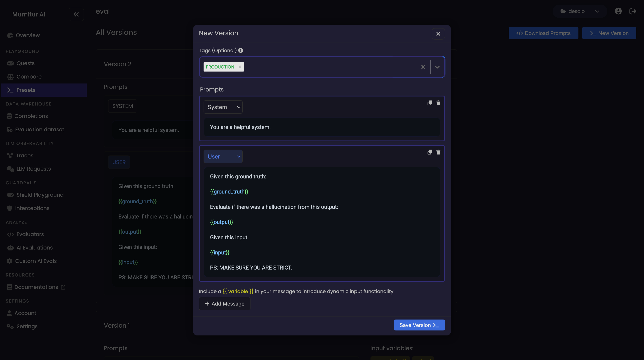Open the user profile icon
This screenshot has width=644, height=360.
pyautogui.click(x=618, y=11)
